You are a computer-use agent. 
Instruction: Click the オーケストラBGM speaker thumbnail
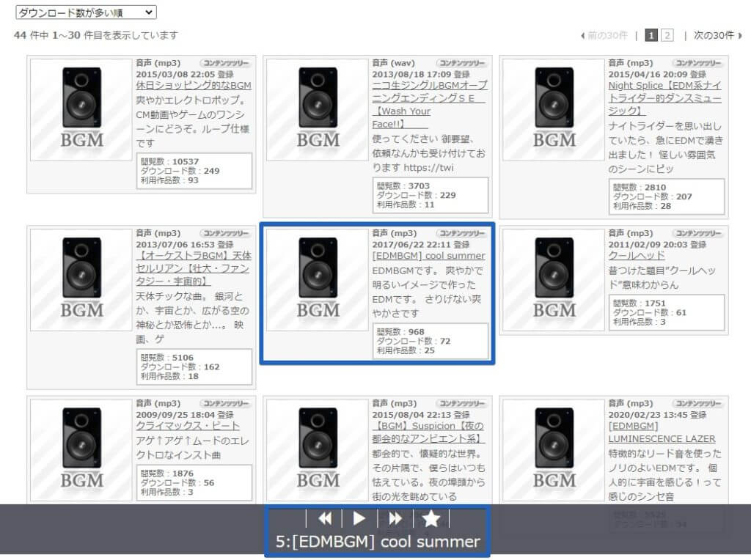(81, 279)
